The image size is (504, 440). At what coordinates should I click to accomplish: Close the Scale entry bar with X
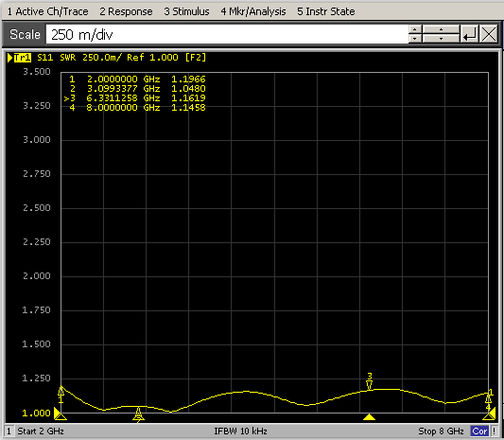(489, 34)
